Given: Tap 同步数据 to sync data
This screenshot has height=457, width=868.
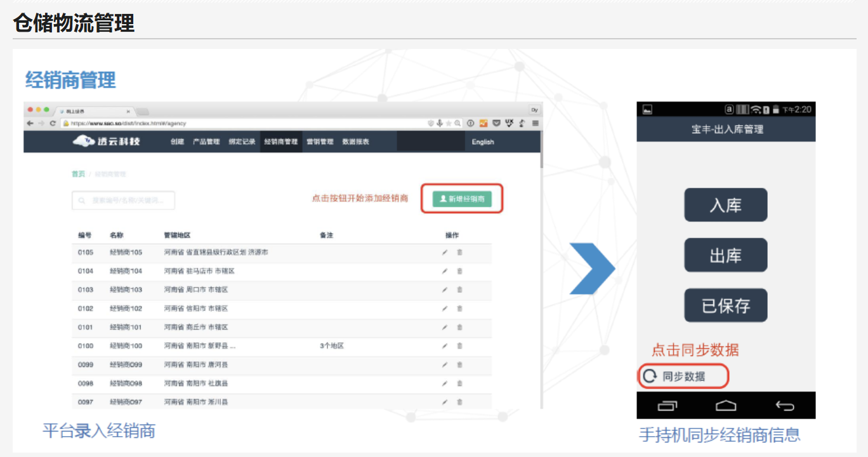Looking at the screenshot, I should (x=683, y=376).
